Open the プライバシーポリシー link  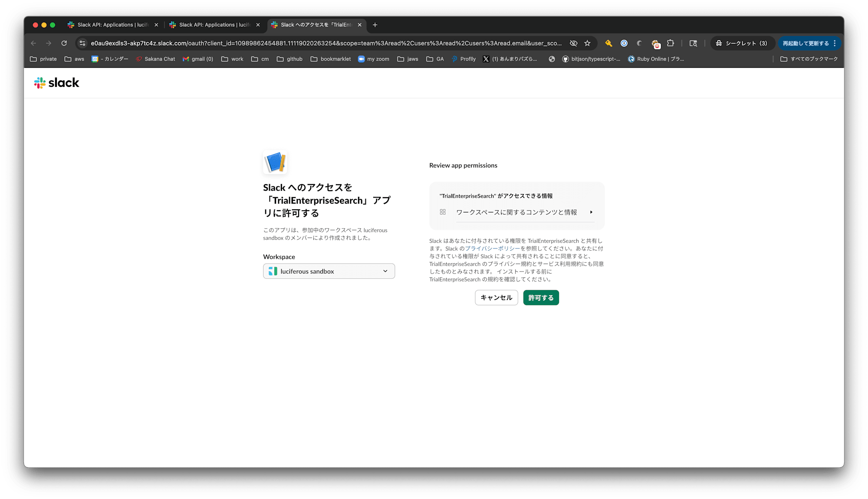point(492,248)
